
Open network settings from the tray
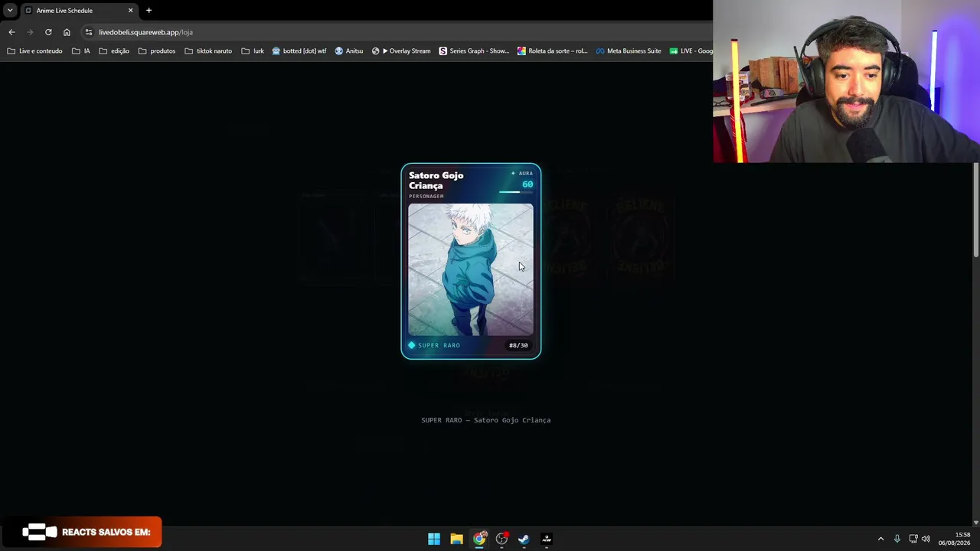[x=913, y=539]
